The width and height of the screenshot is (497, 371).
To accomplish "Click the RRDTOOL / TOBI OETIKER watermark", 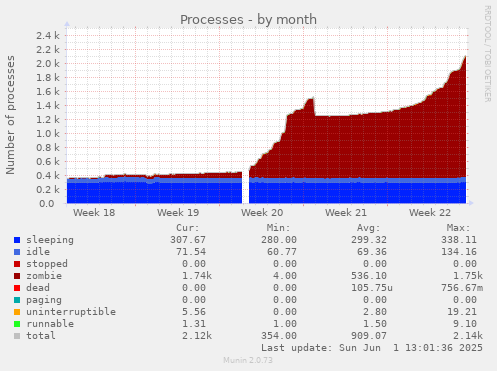I will [x=487, y=54].
